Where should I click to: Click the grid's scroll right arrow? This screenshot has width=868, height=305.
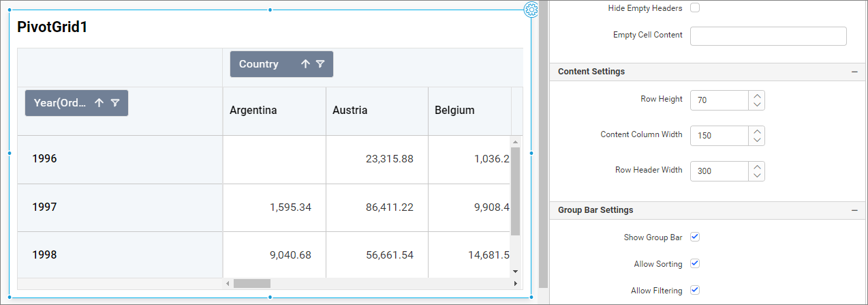coord(515,283)
